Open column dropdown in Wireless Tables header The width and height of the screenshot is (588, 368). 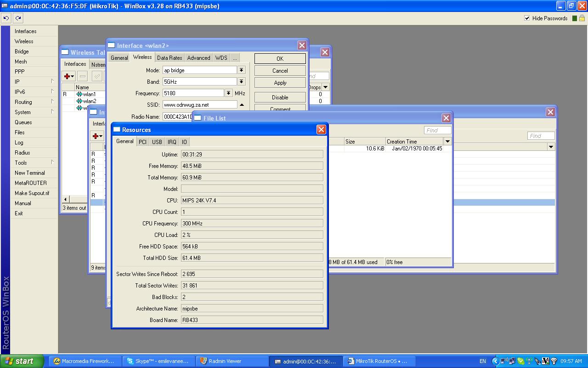tap(326, 87)
